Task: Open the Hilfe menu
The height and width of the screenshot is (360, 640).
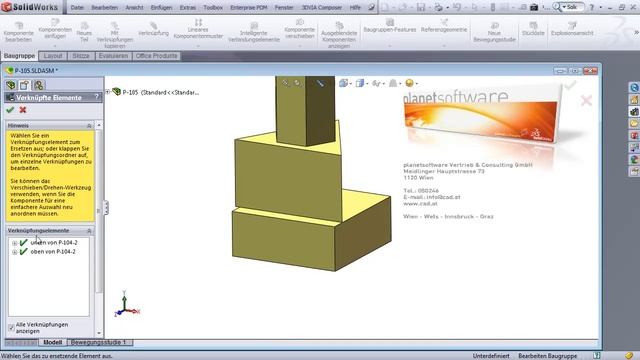Action: [355, 7]
